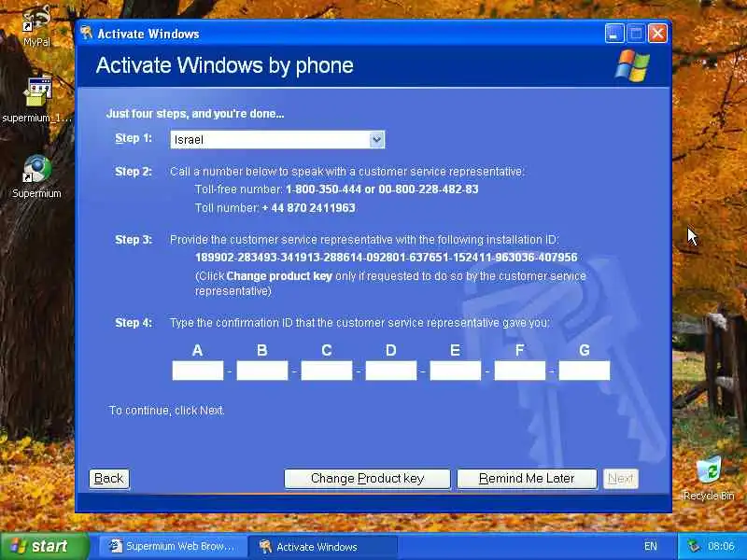Click confirmation ID field C

click(x=327, y=371)
